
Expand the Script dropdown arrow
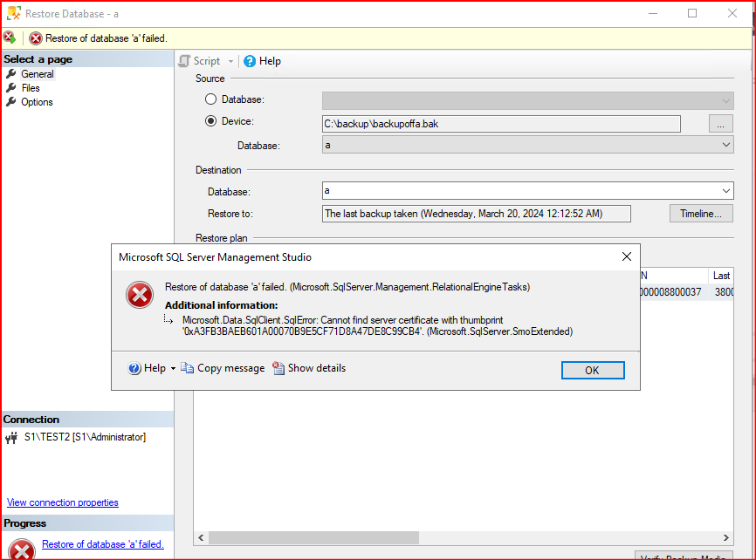pos(231,61)
